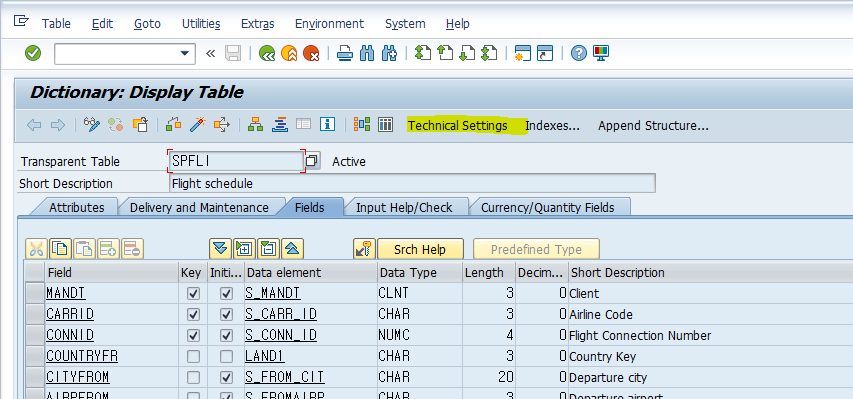The height and width of the screenshot is (399, 853).
Task: Open the Customize Local Layout monitor icon
Action: (x=601, y=53)
